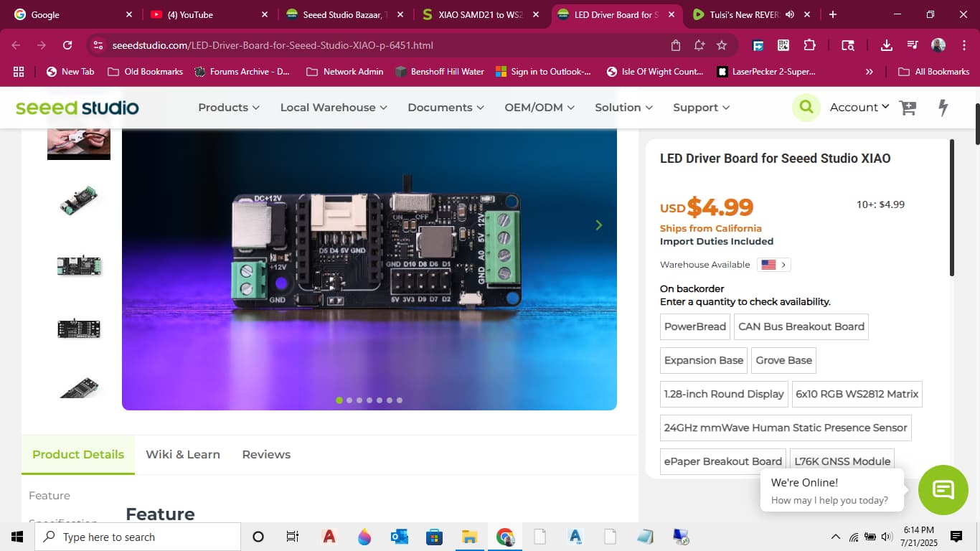Click the page vertical scrollbar

click(977, 123)
